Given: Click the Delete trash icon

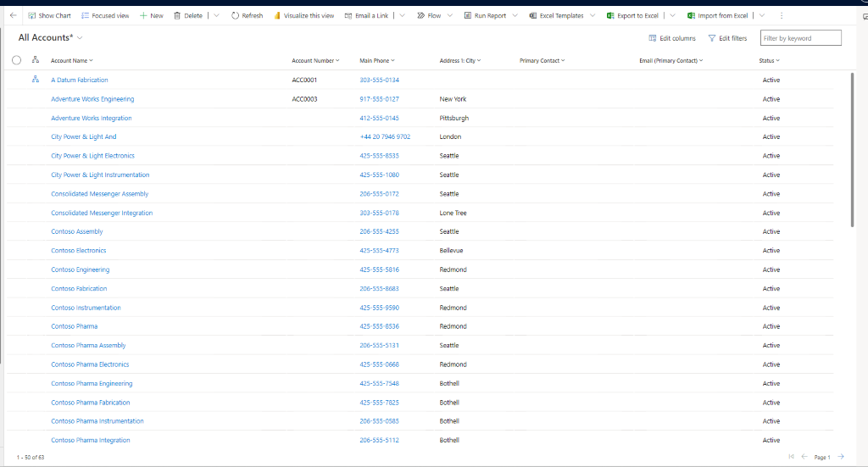Looking at the screenshot, I should 177,15.
